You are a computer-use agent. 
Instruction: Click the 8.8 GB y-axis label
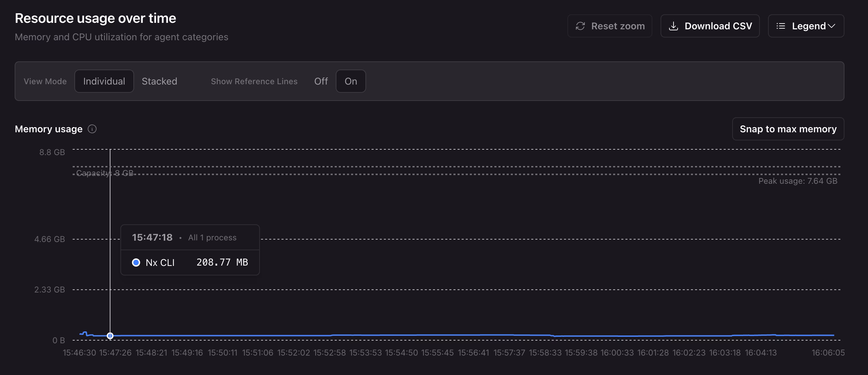(52, 152)
